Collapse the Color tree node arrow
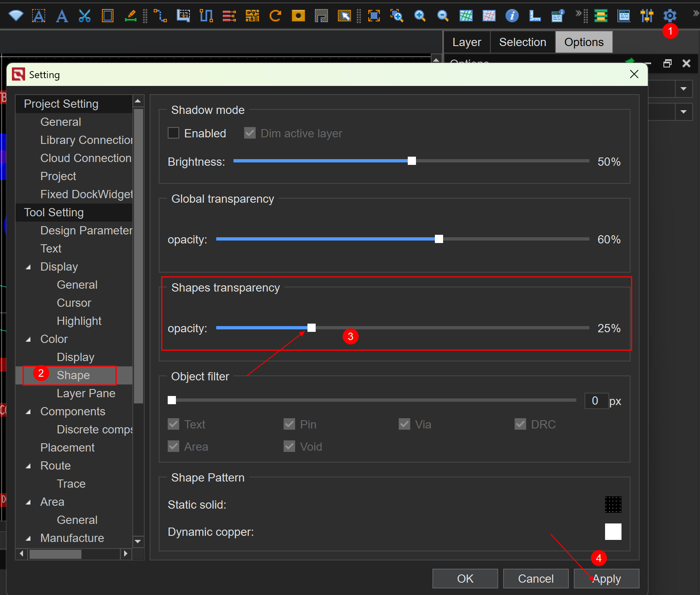The image size is (700, 595). pyautogui.click(x=28, y=340)
